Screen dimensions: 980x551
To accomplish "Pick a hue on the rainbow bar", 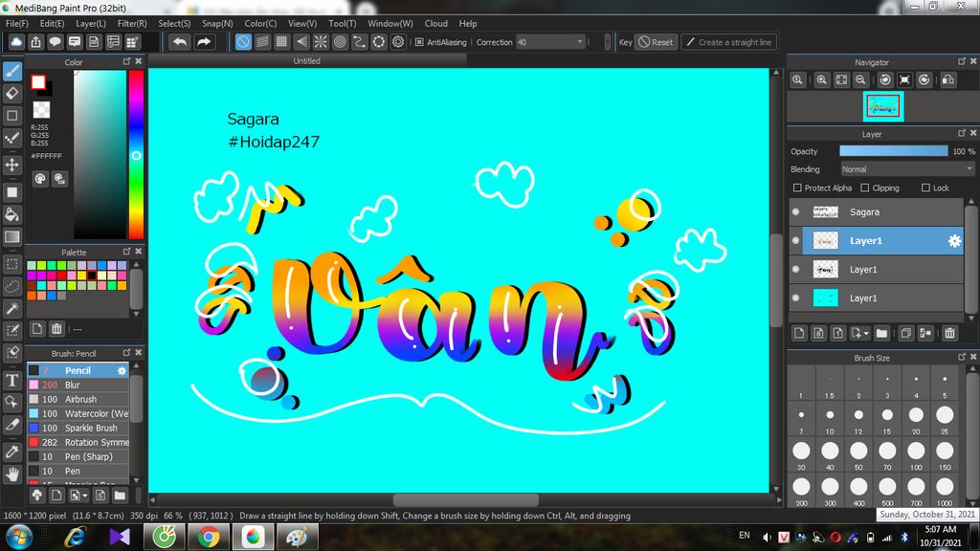I will pos(136,154).
